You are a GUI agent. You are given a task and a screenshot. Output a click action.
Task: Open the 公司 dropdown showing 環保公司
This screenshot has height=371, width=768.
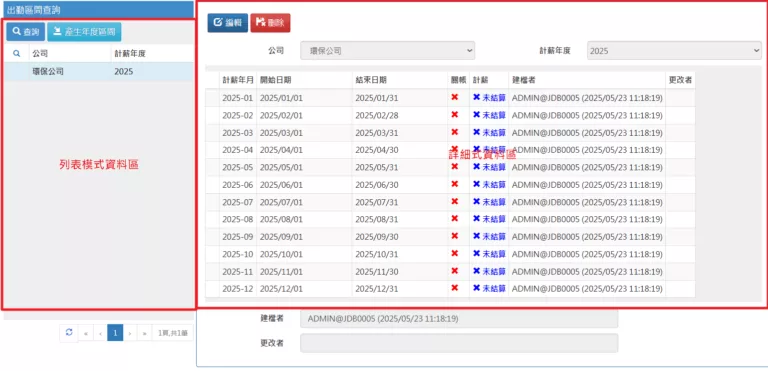[x=387, y=50]
